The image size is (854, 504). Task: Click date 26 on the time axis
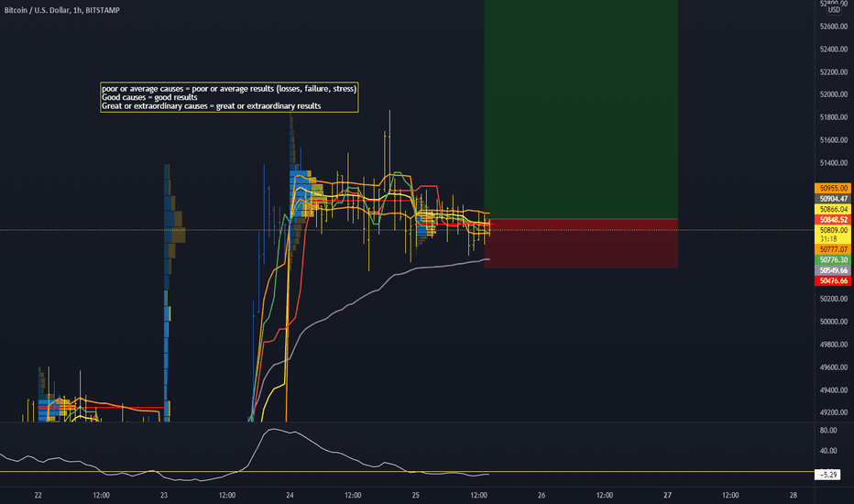point(542,495)
